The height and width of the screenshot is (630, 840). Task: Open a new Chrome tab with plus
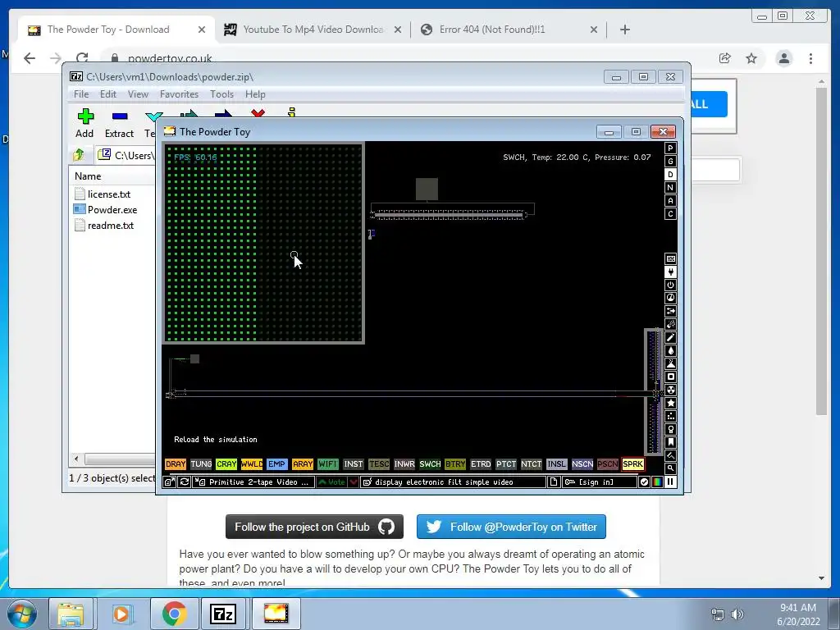click(x=624, y=30)
